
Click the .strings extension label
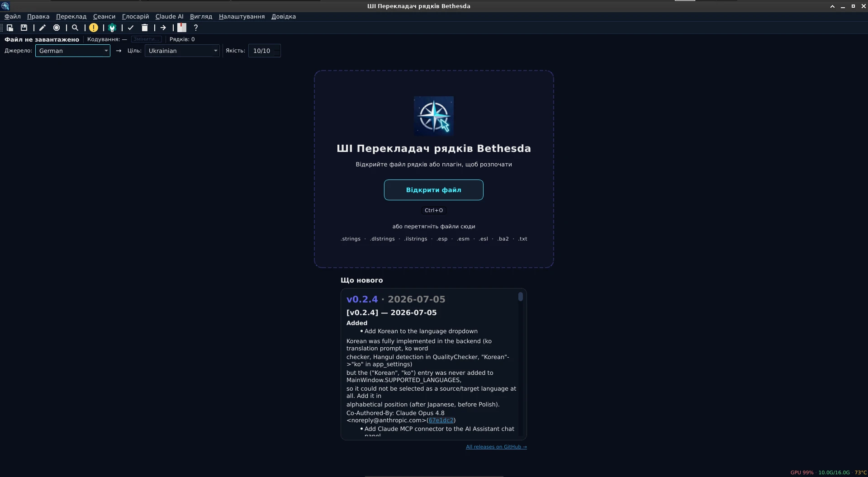point(351,239)
